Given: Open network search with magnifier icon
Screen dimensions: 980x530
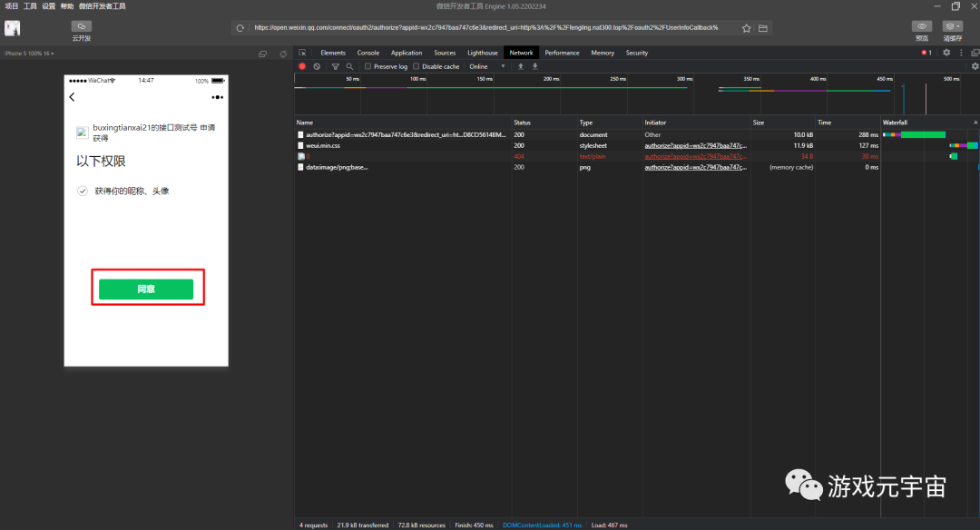Looking at the screenshot, I should coord(350,66).
